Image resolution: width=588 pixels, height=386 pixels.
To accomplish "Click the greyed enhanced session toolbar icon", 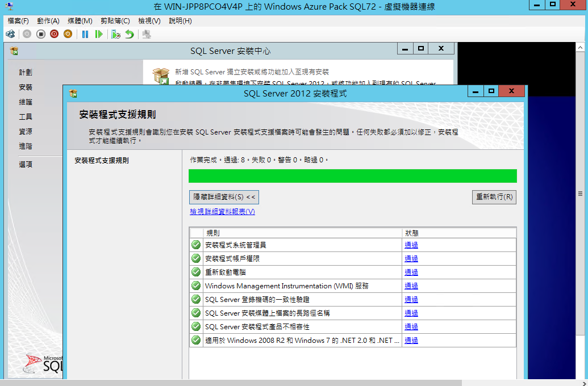I will (x=147, y=35).
